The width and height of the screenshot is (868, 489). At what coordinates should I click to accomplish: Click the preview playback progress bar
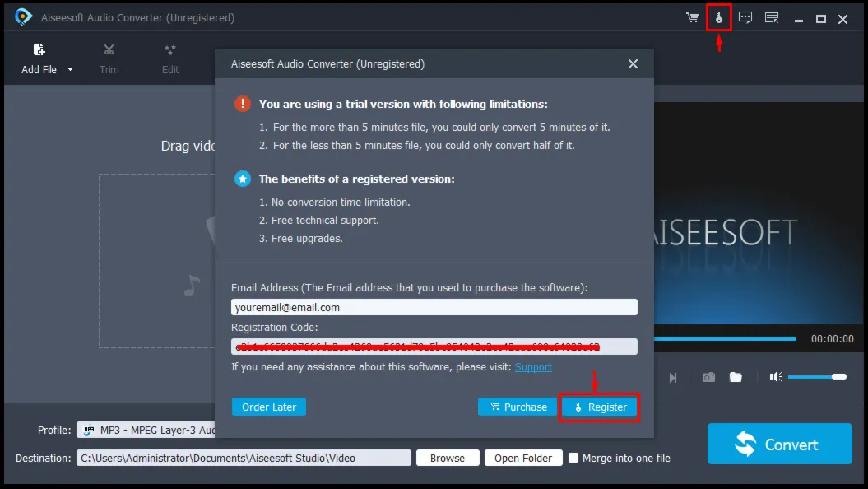click(x=725, y=339)
